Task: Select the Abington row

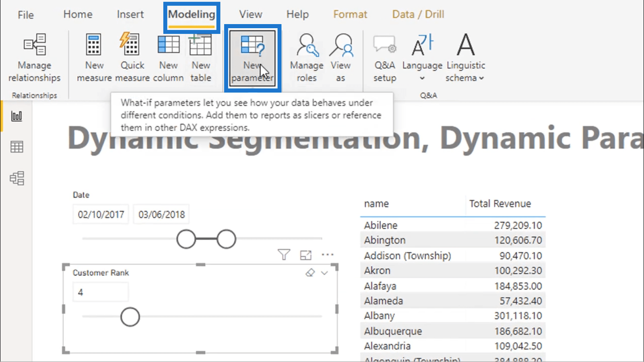Action: coord(453,240)
